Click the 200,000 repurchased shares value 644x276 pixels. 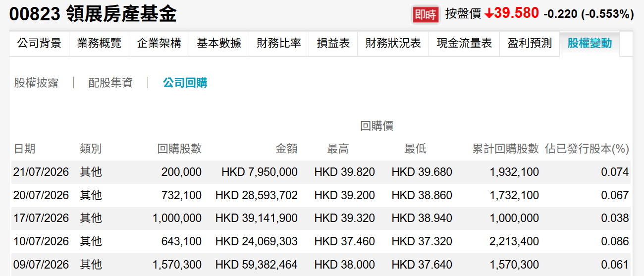tap(181, 172)
